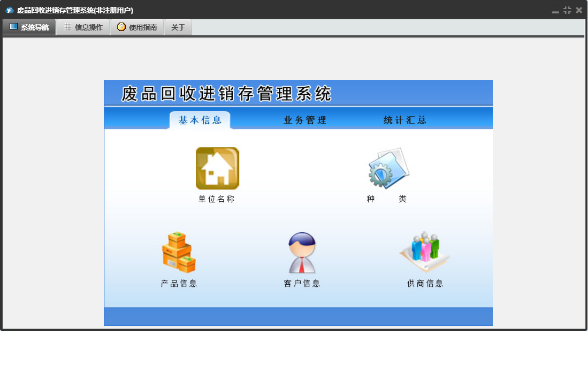Screen dimensions: 588x387
Task: Restore the window size button
Action: [x=567, y=10]
